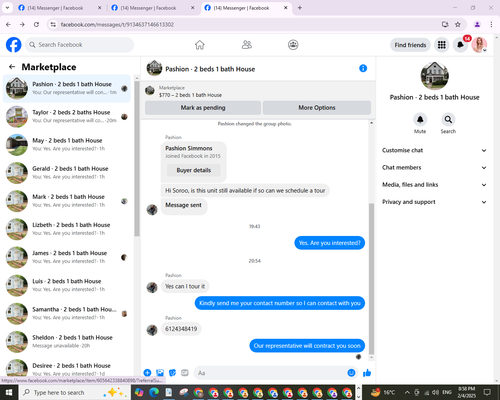Click the taskbar clock showing 8:58 PM
The image size is (500, 400).
pyautogui.click(x=466, y=392)
